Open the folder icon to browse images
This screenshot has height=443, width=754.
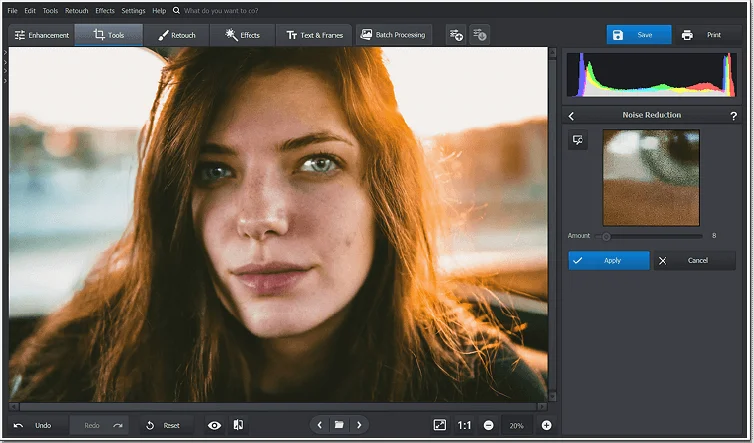click(339, 425)
